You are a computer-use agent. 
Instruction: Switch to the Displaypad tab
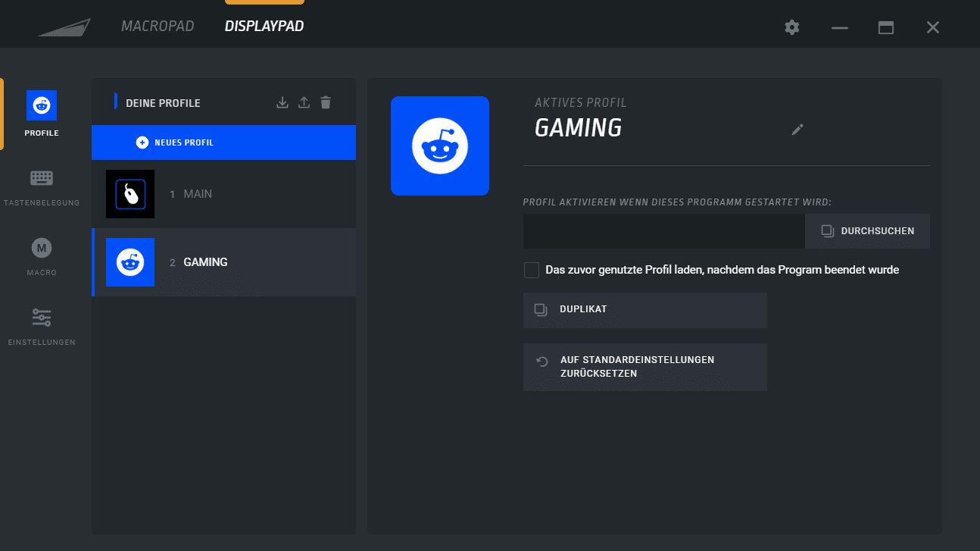coord(264,27)
